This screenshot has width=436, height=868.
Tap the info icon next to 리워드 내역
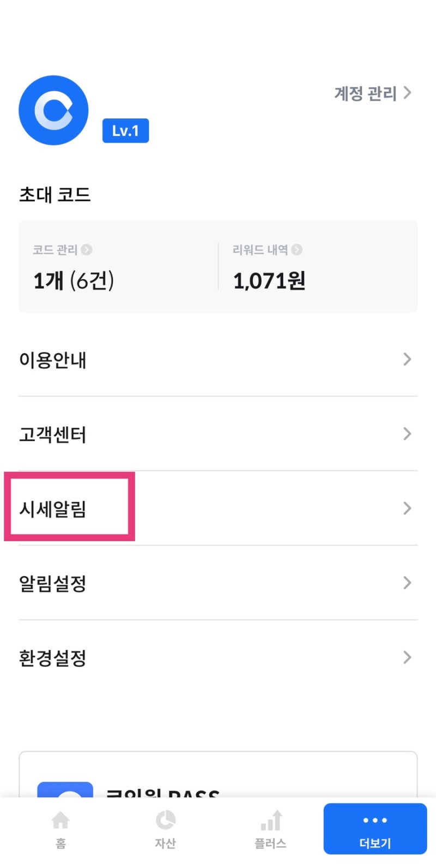pyautogui.click(x=297, y=250)
